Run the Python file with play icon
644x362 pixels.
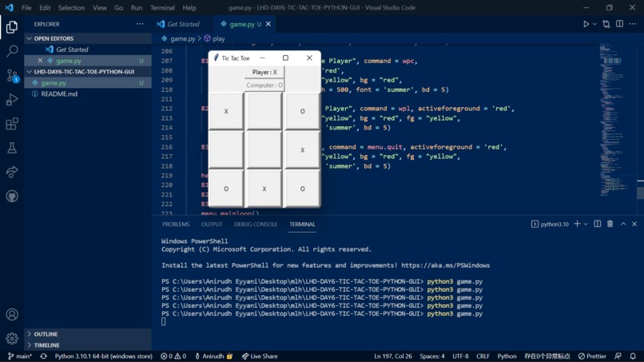586,24
